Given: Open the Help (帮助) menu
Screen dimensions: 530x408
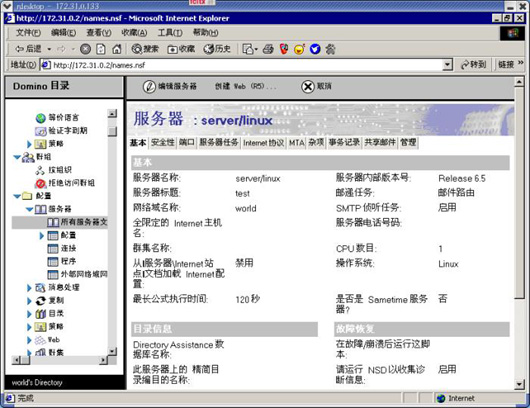Looking at the screenshot, I should (x=205, y=33).
